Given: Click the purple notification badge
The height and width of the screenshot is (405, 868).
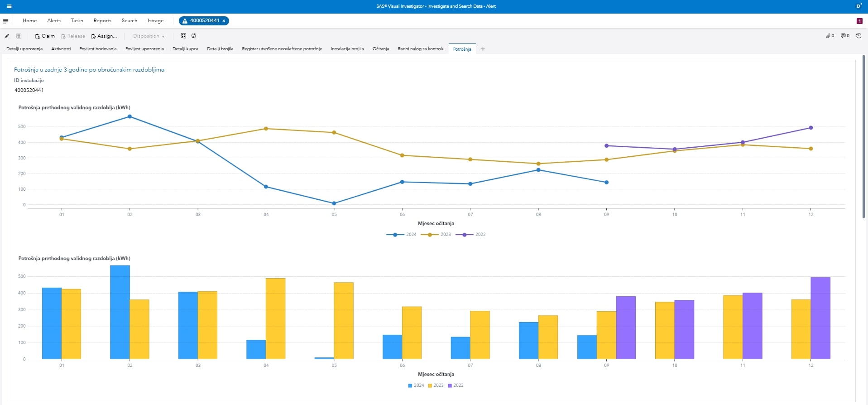Looking at the screenshot, I should pyautogui.click(x=859, y=21).
